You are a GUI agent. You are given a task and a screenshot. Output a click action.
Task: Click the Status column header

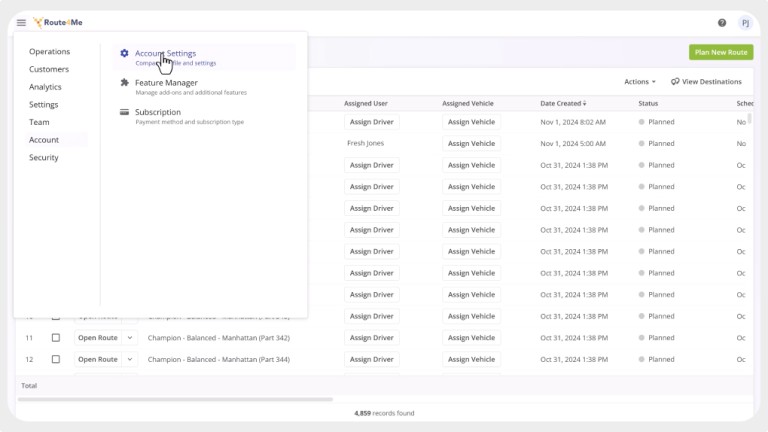coord(648,103)
